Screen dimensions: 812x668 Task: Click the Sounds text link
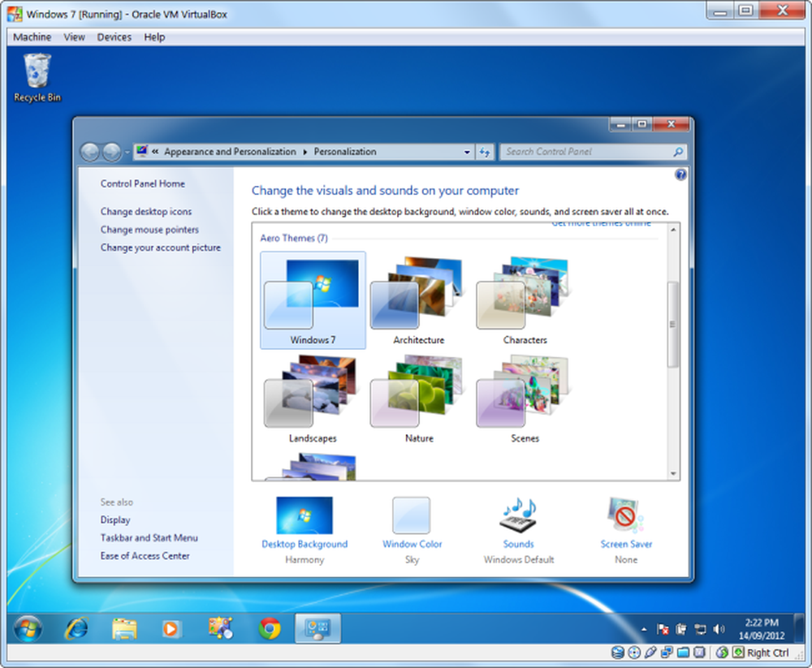point(518,545)
